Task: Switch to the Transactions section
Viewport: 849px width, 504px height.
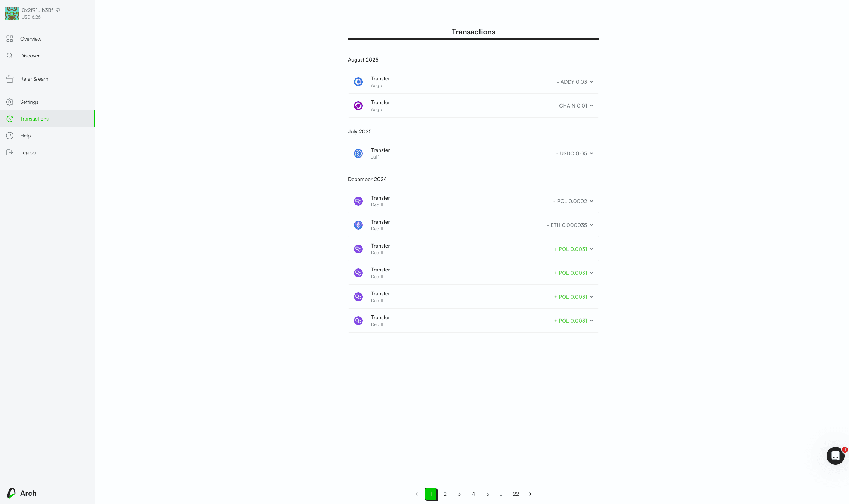Action: (x=34, y=119)
